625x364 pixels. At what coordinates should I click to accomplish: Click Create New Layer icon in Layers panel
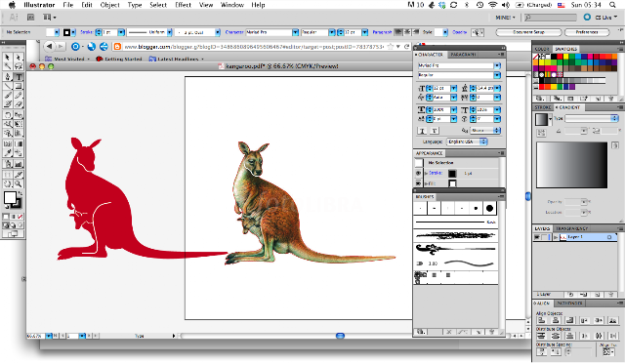597,295
